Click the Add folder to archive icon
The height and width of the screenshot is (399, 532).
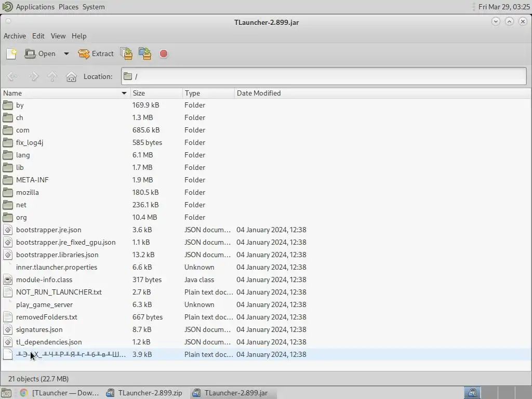pyautogui.click(x=145, y=54)
